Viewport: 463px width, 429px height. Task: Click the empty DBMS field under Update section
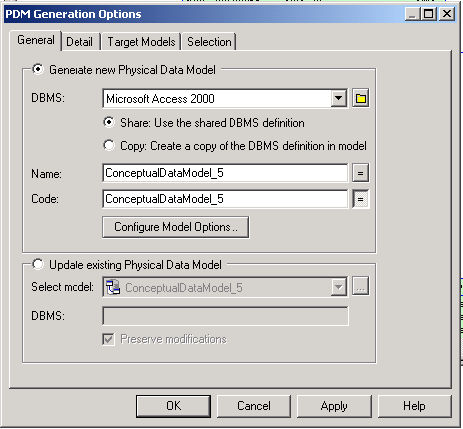pos(225,316)
